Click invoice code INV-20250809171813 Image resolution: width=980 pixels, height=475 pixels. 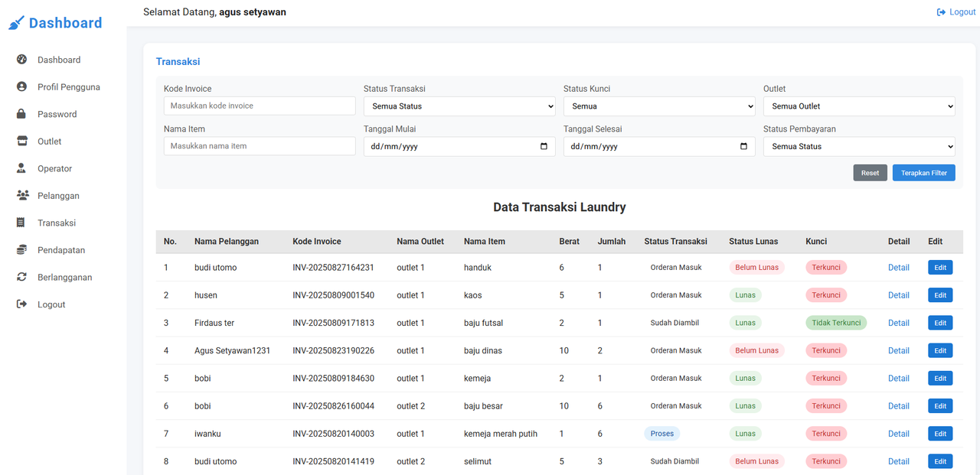click(x=333, y=323)
